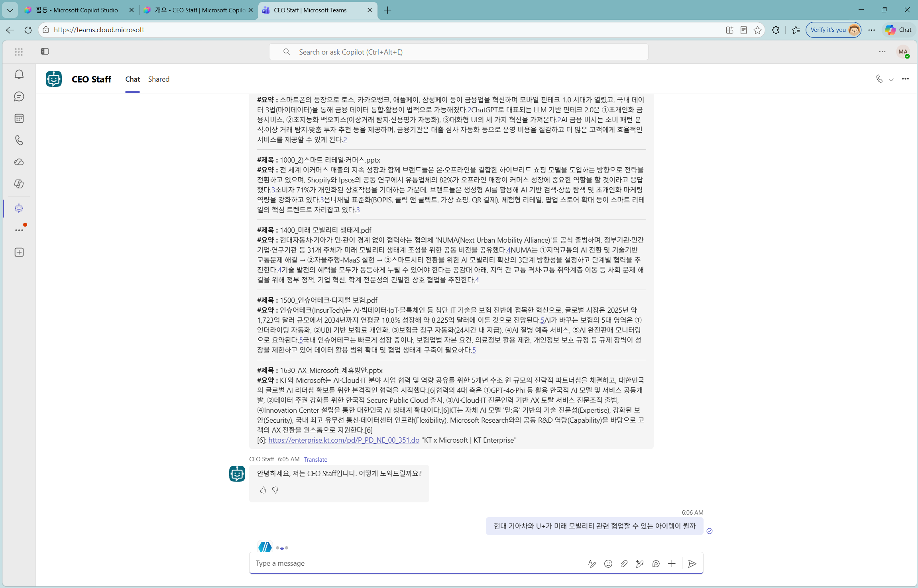Image resolution: width=918 pixels, height=588 pixels.
Task: Show more apps via rail ellipsis
Action: tap(19, 230)
